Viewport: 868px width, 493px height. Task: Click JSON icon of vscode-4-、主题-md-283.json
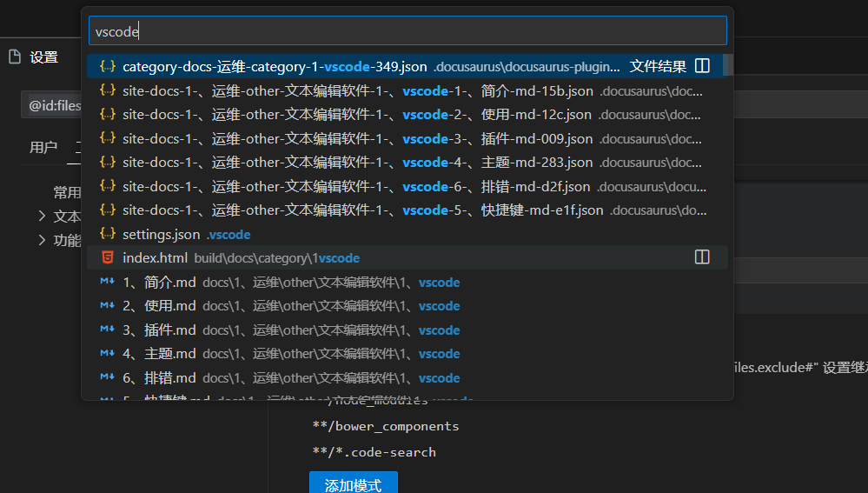point(108,162)
